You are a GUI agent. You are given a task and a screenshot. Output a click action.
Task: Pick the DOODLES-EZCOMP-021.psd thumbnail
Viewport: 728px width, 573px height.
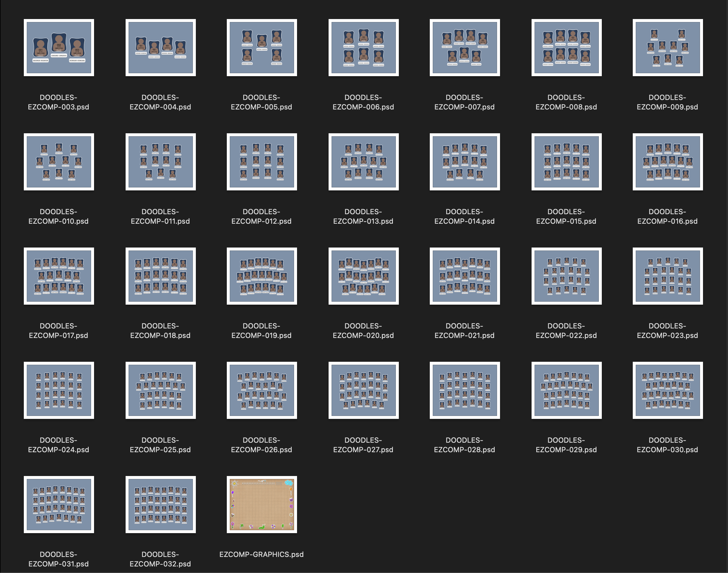tap(465, 276)
